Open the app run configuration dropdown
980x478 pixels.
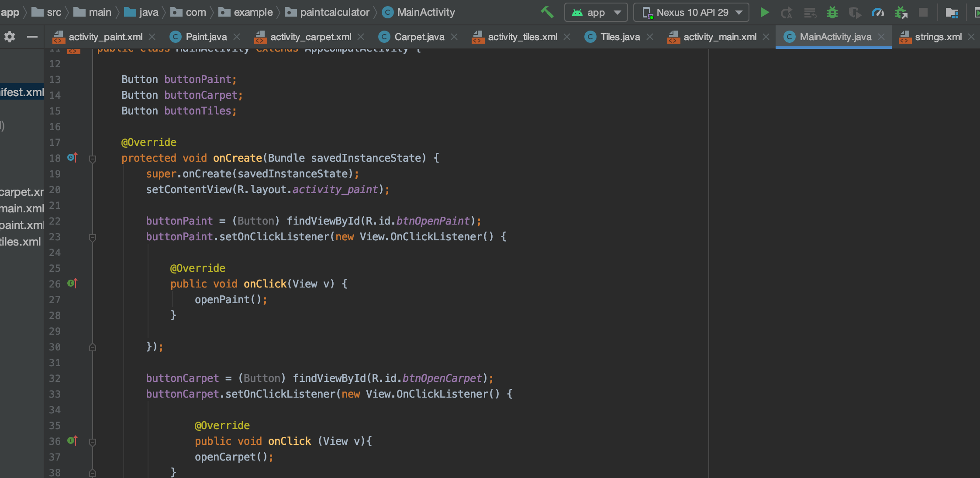(x=596, y=12)
